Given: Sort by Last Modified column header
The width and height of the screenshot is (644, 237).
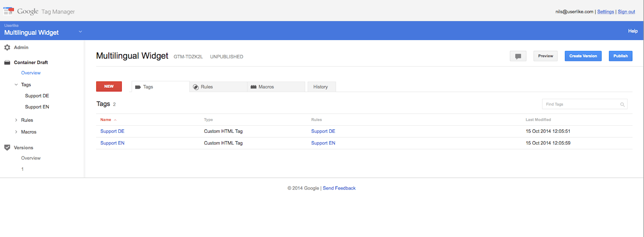Looking at the screenshot, I should point(538,120).
